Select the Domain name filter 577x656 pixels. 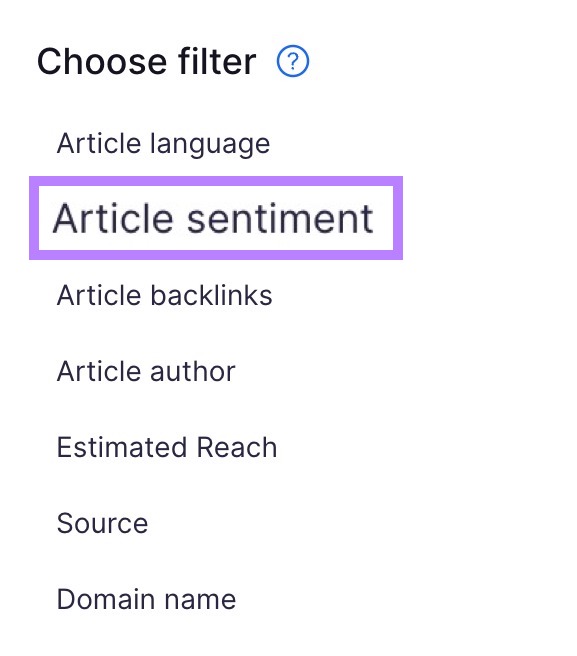point(146,599)
